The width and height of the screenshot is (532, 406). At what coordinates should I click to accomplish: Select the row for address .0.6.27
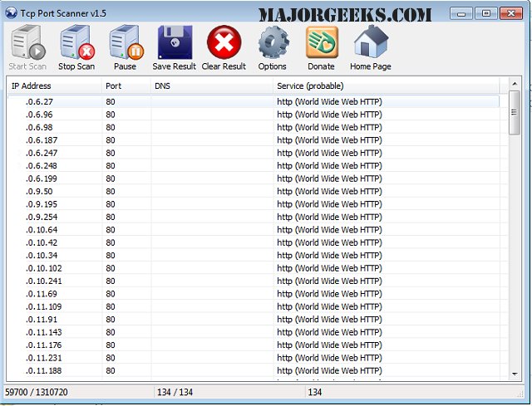coord(254,101)
